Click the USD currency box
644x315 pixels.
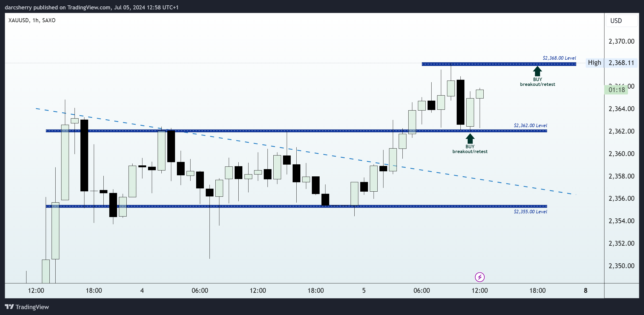[622, 21]
